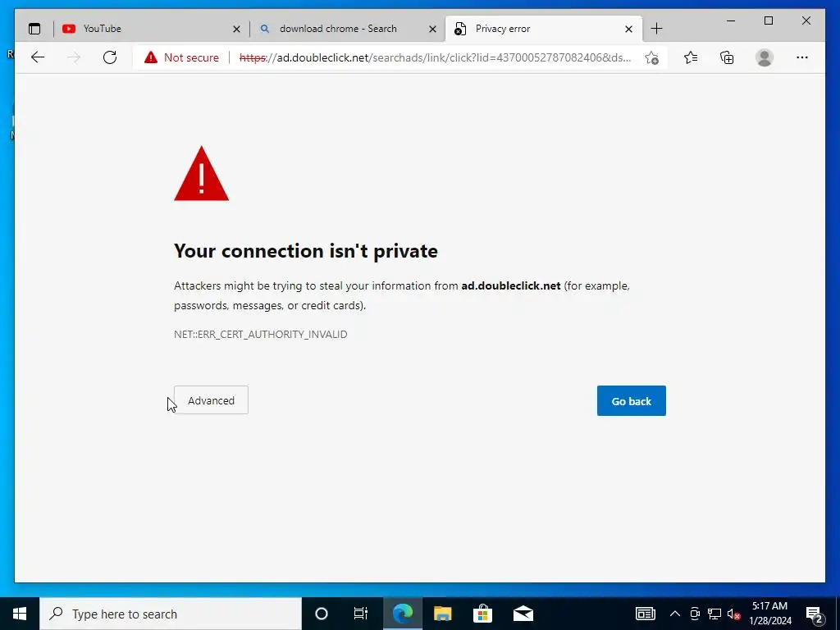This screenshot has width=840, height=630.
Task: Open the tab actions menu icon
Action: click(34, 29)
